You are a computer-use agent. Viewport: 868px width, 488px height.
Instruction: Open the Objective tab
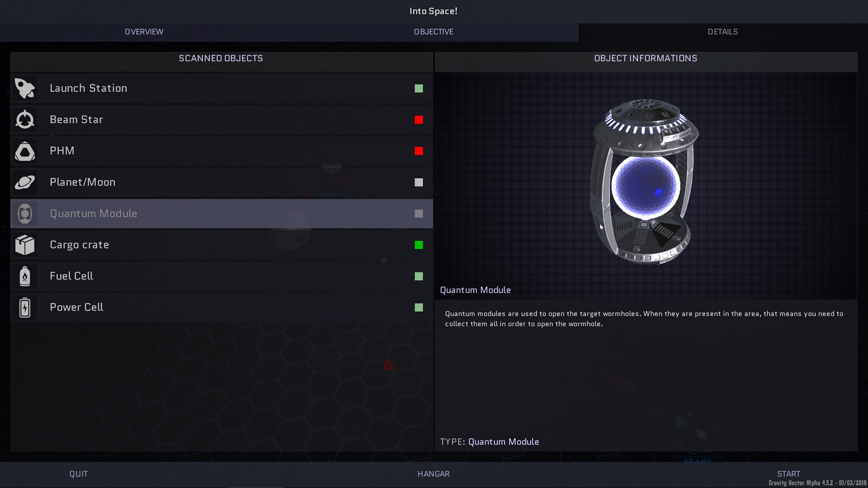click(x=434, y=32)
